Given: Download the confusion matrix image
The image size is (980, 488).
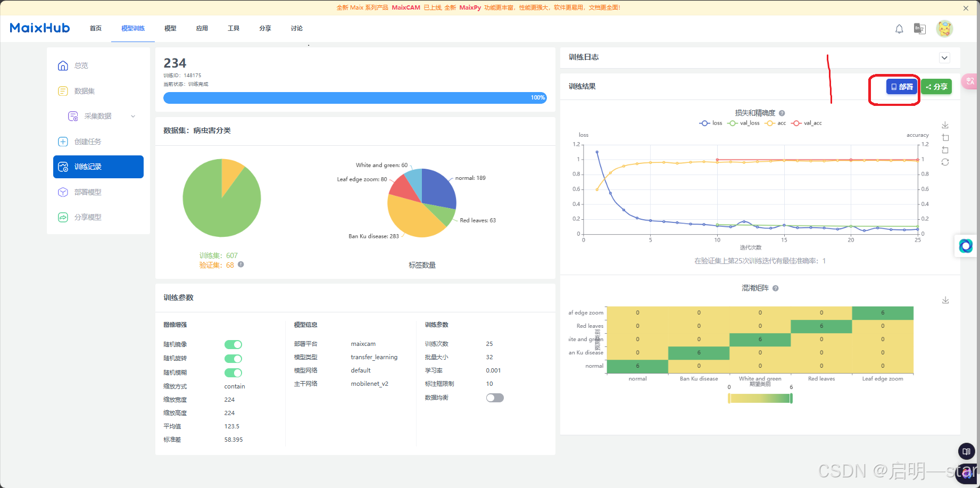Looking at the screenshot, I should 945,300.
